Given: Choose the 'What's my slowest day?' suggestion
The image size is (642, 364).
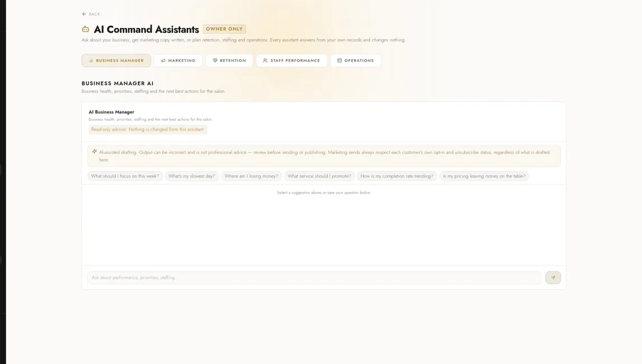Looking at the screenshot, I should click(x=192, y=176).
